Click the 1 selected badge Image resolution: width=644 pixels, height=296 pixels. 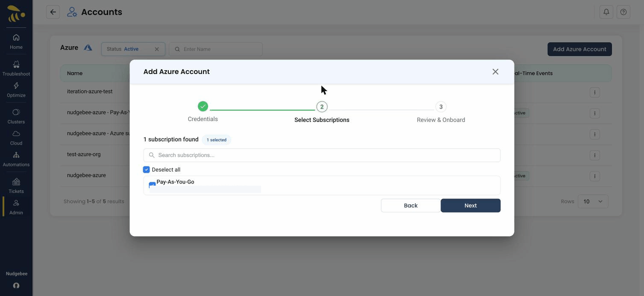[217, 140]
